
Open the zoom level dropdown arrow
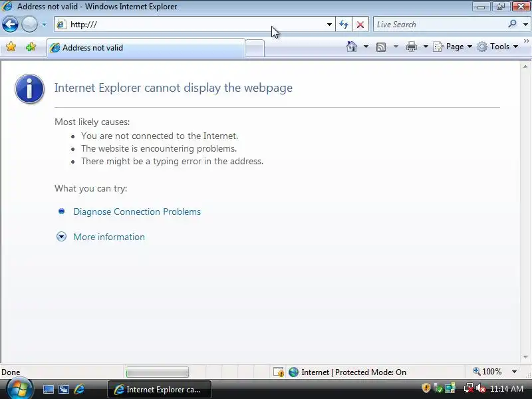pyautogui.click(x=514, y=372)
